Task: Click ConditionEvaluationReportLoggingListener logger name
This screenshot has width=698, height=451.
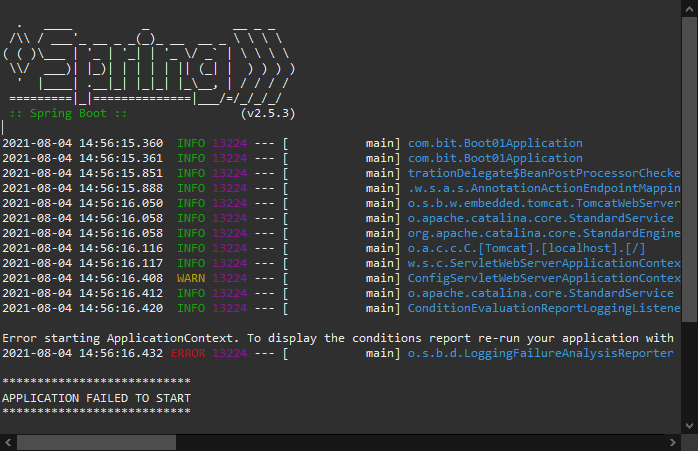Action: pyautogui.click(x=544, y=309)
